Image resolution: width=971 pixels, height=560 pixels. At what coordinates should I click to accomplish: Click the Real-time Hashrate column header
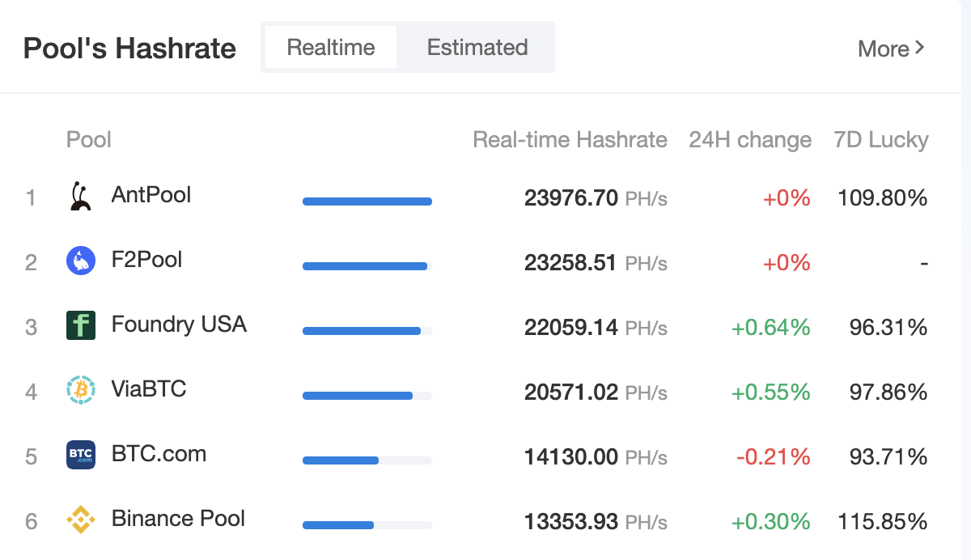(570, 140)
